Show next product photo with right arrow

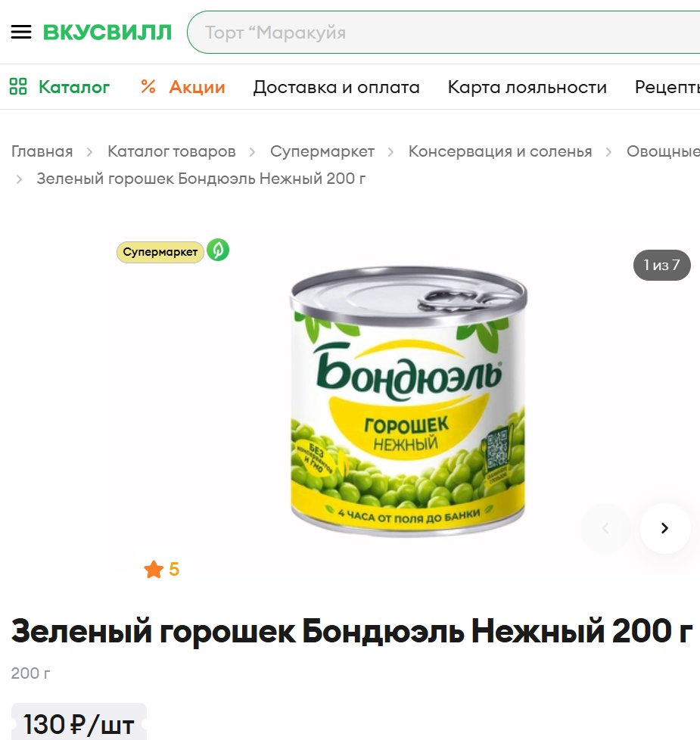point(665,528)
